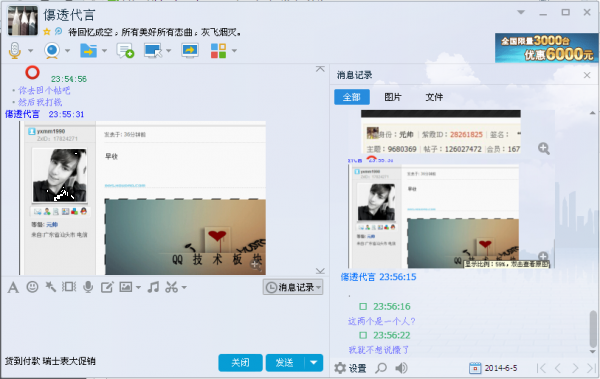
Task: Click the window menu dropdown triangle
Action: tap(521, 12)
